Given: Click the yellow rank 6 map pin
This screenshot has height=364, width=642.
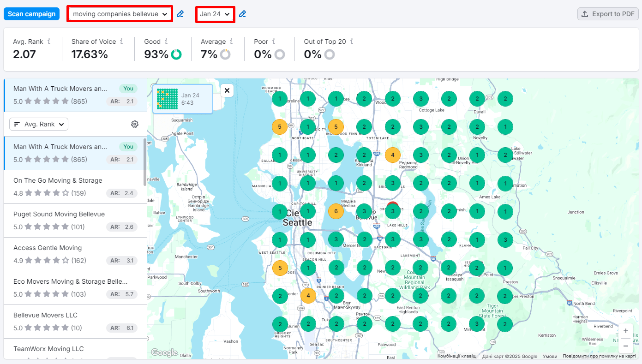Looking at the screenshot, I should coord(336,211).
